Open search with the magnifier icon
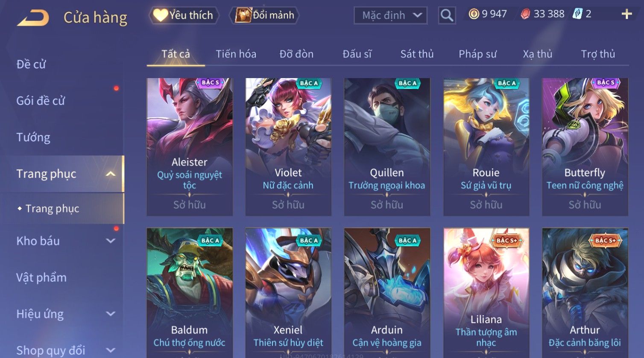 pos(447,15)
